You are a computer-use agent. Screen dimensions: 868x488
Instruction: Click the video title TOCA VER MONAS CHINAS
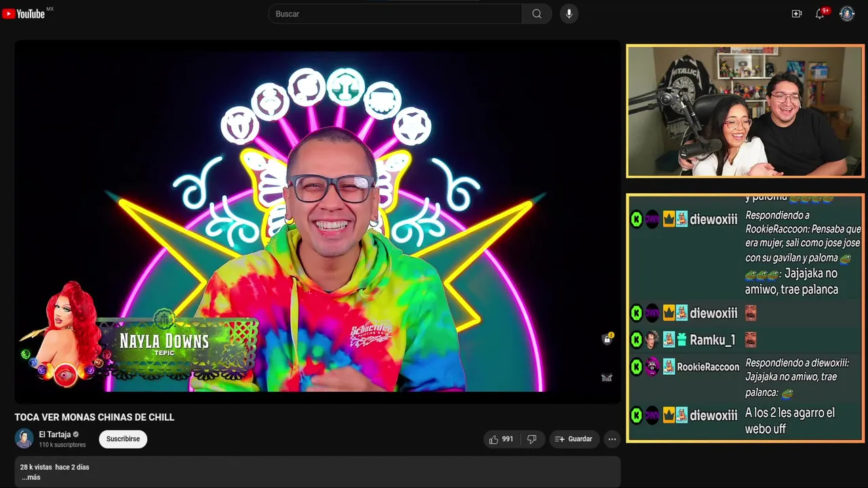click(x=94, y=417)
